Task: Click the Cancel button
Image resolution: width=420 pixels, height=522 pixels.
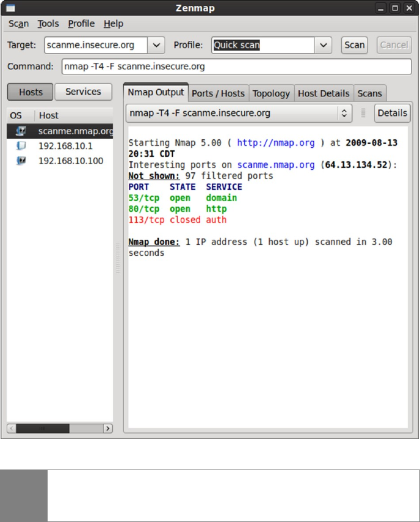Action: [x=394, y=45]
